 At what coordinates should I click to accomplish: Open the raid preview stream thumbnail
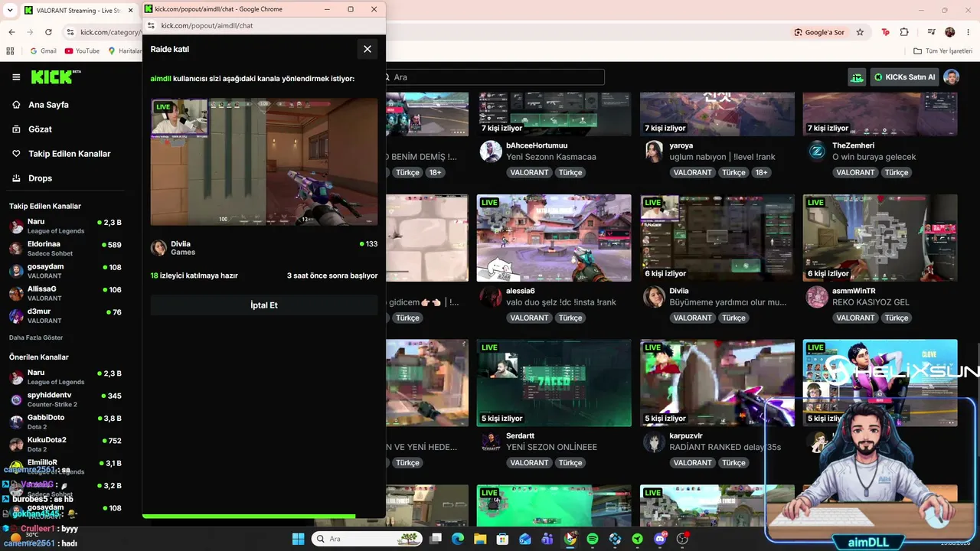point(264,161)
